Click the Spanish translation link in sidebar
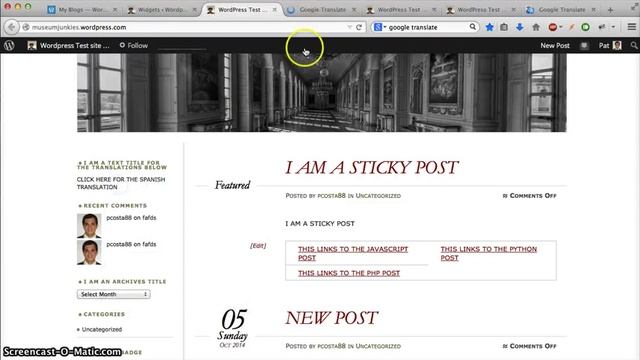The width and height of the screenshot is (640, 360). click(121, 183)
